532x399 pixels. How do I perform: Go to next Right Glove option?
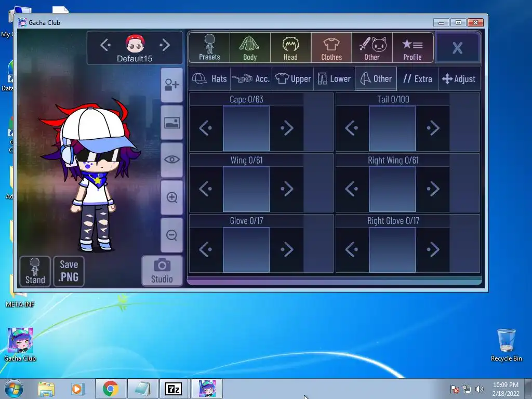[x=433, y=250]
